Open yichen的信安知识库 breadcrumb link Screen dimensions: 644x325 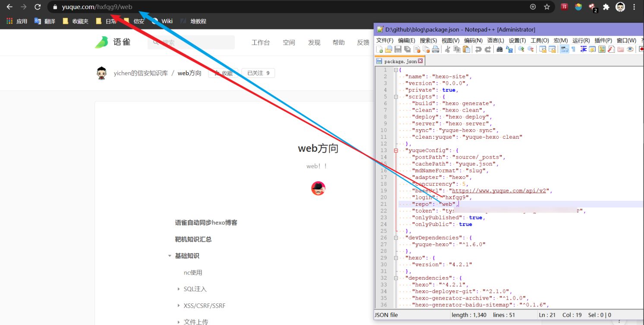point(141,73)
